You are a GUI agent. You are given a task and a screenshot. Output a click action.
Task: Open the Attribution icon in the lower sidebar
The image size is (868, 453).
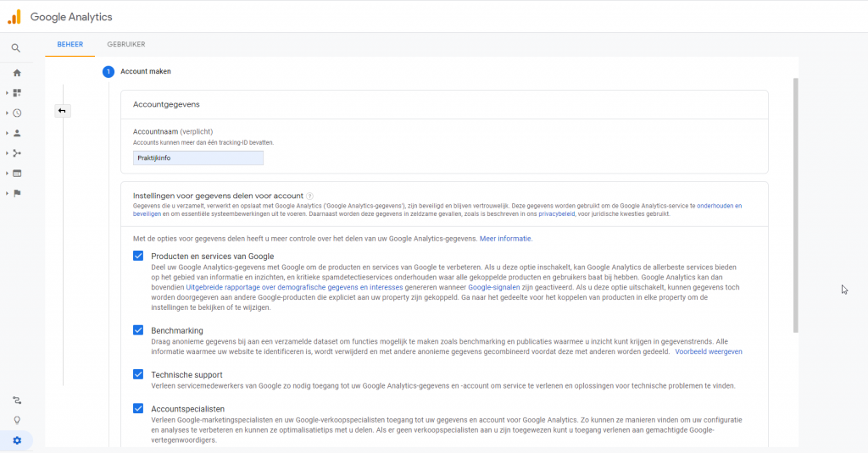click(x=17, y=400)
